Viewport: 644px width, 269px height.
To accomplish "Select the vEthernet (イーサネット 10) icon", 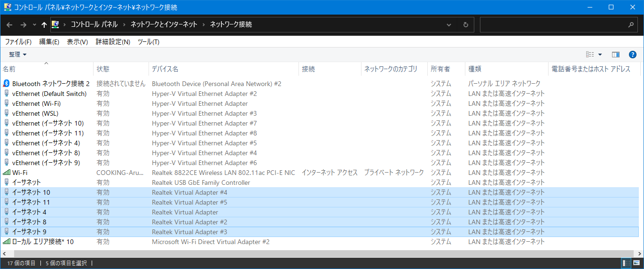I will click(x=6, y=123).
